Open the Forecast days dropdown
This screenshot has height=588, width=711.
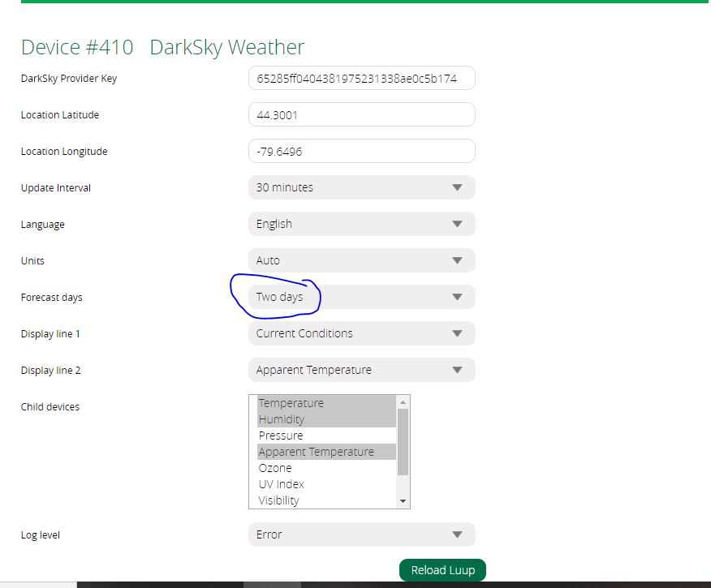[x=361, y=297]
